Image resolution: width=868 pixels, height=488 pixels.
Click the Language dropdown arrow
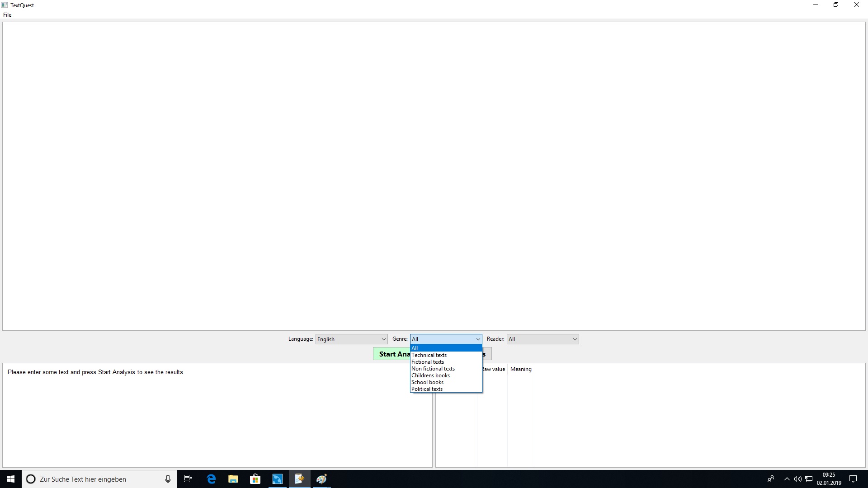[x=383, y=339]
